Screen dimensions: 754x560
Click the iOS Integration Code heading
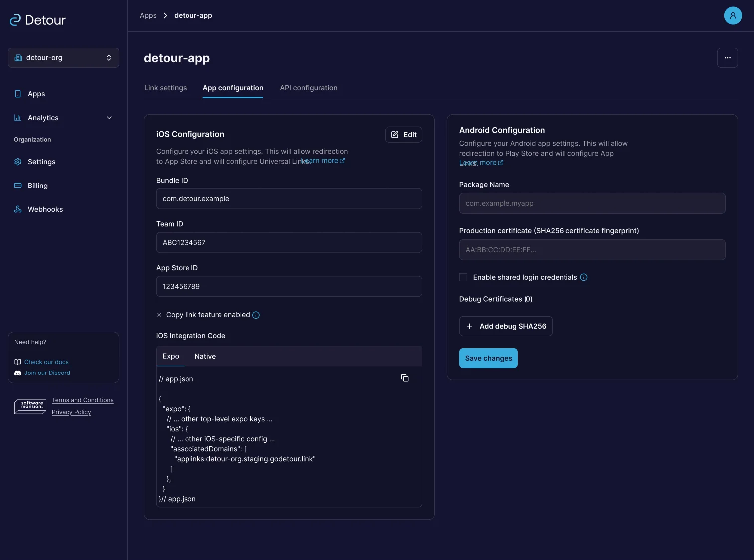click(x=190, y=336)
